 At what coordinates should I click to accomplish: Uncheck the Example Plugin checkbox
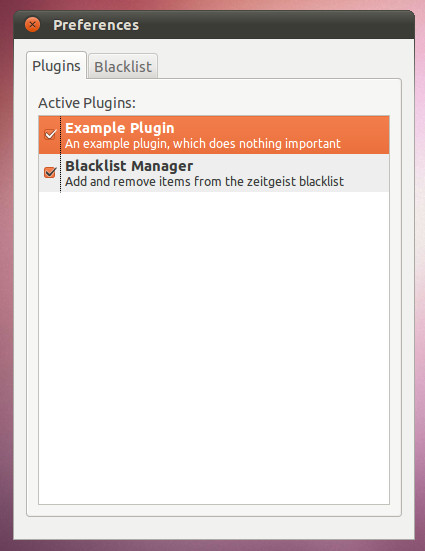tap(50, 134)
